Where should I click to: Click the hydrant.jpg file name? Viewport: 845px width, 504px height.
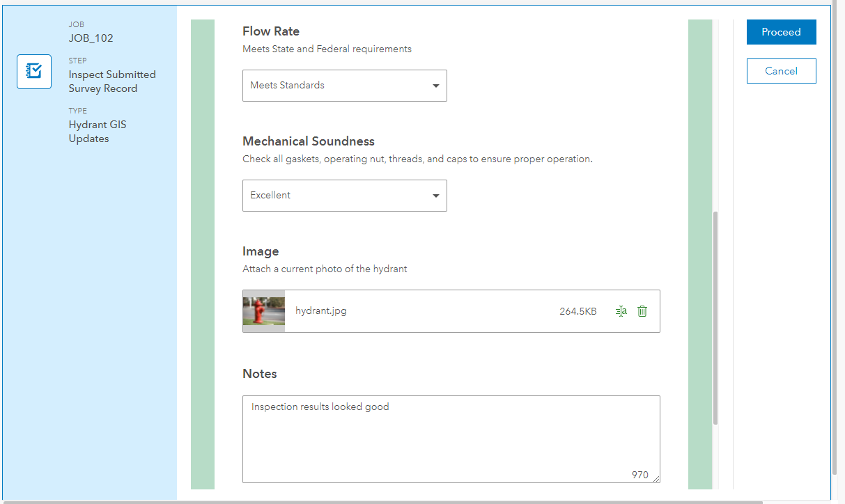tap(321, 311)
